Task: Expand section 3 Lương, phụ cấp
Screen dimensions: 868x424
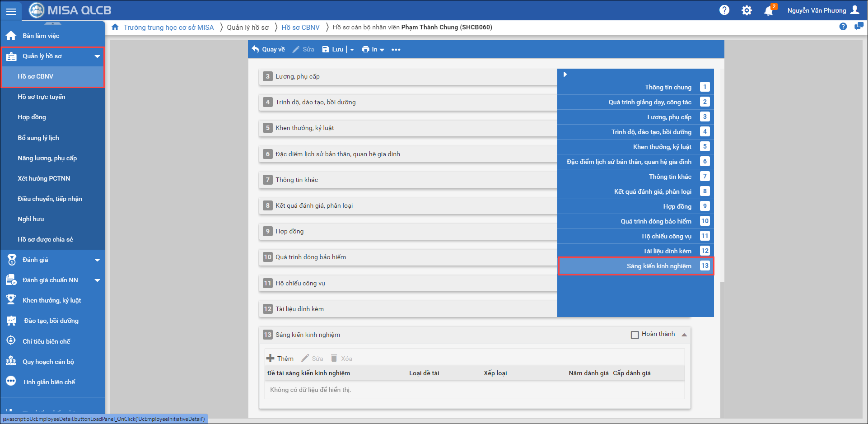Action: tap(298, 77)
